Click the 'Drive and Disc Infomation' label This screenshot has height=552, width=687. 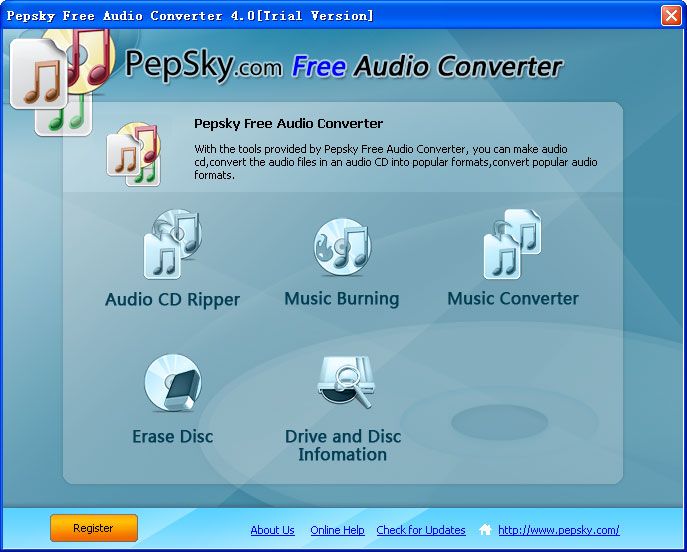point(343,445)
